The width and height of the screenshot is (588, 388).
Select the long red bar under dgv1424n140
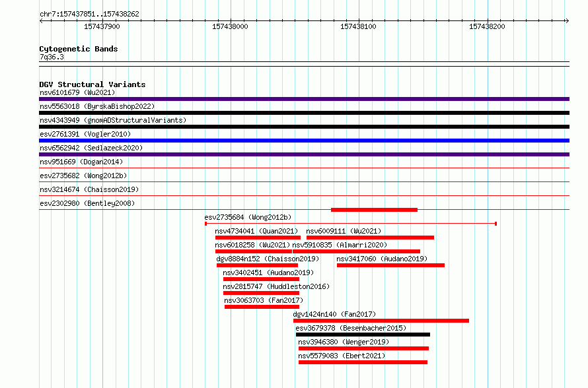(381, 321)
